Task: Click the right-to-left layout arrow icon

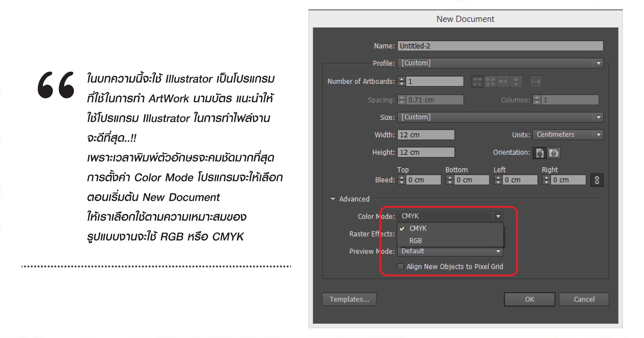Action: 536,81
